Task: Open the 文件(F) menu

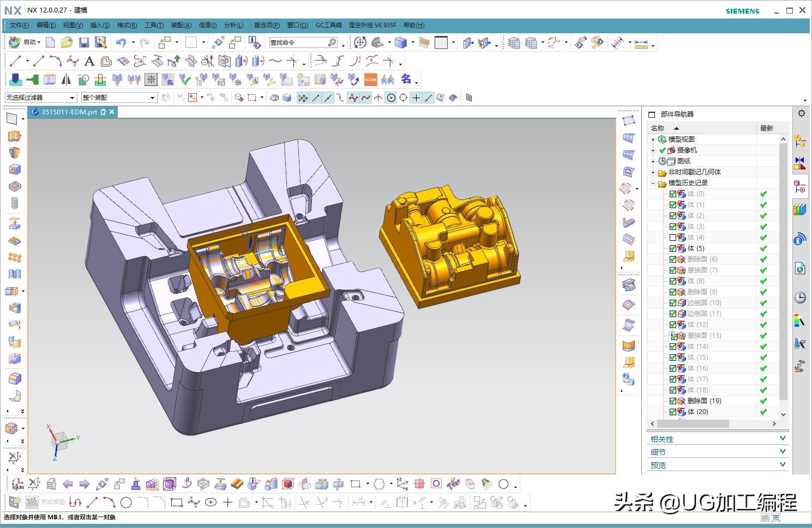Action: coord(19,25)
